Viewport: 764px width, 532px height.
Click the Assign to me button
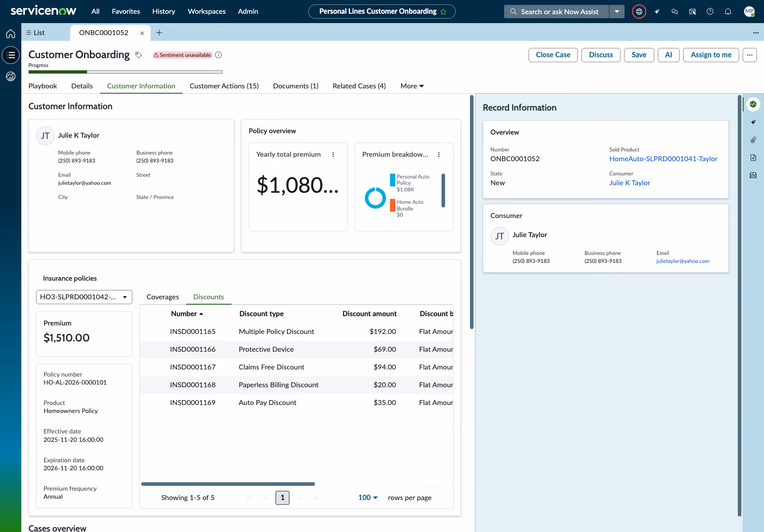(x=711, y=55)
